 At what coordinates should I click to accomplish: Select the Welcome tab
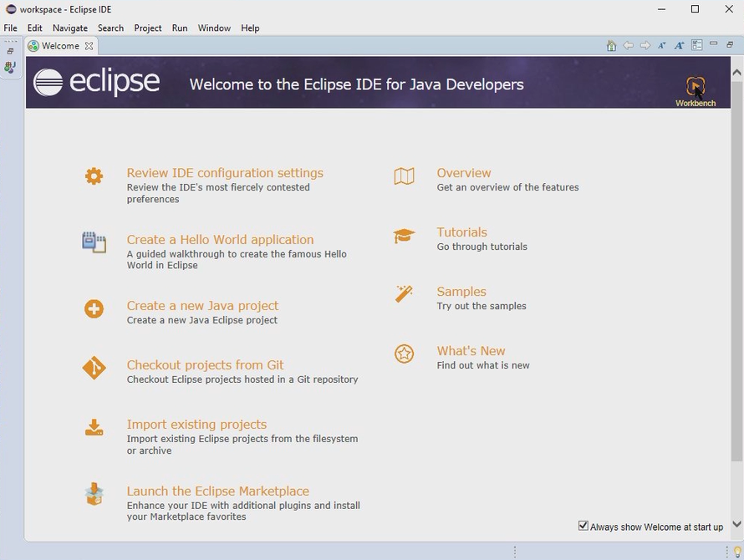pos(60,46)
